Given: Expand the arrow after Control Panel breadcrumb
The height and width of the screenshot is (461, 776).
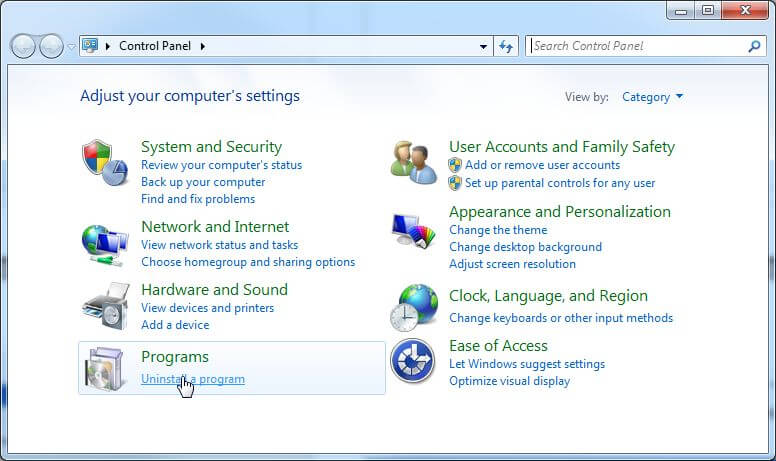Looking at the screenshot, I should coord(202,46).
